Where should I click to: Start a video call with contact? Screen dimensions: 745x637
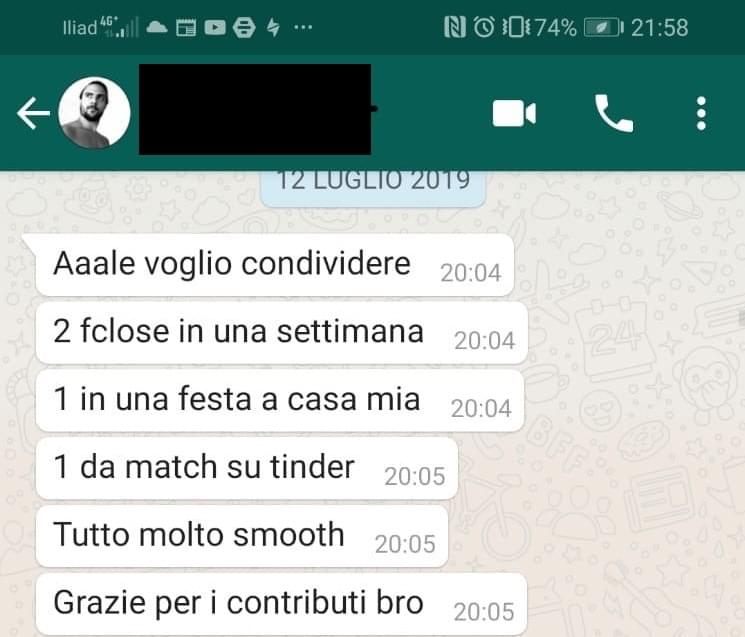click(514, 114)
